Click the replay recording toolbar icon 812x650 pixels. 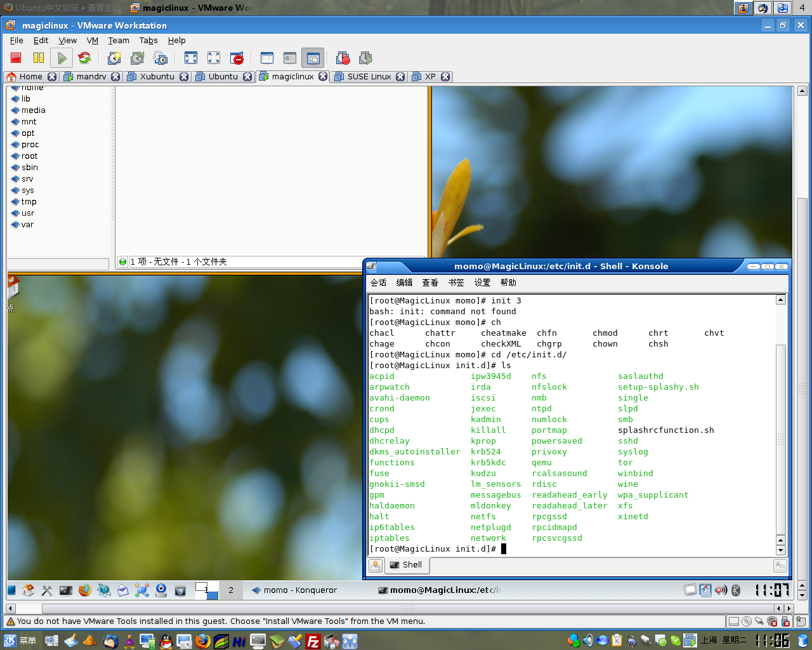coord(365,58)
